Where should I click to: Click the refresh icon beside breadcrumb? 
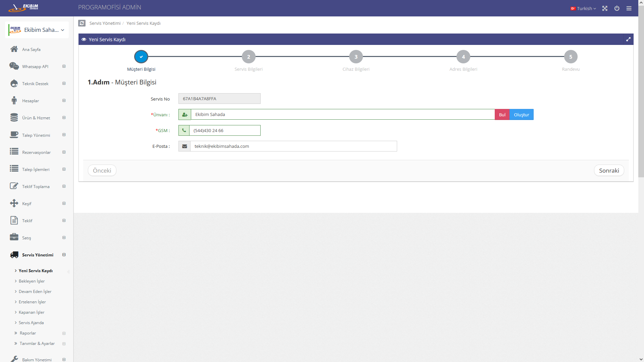click(x=82, y=23)
